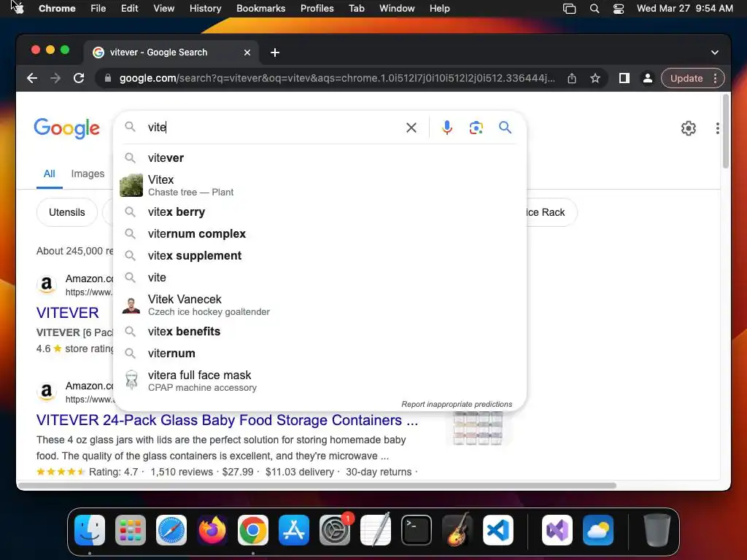Open the File menu

[x=98, y=9]
